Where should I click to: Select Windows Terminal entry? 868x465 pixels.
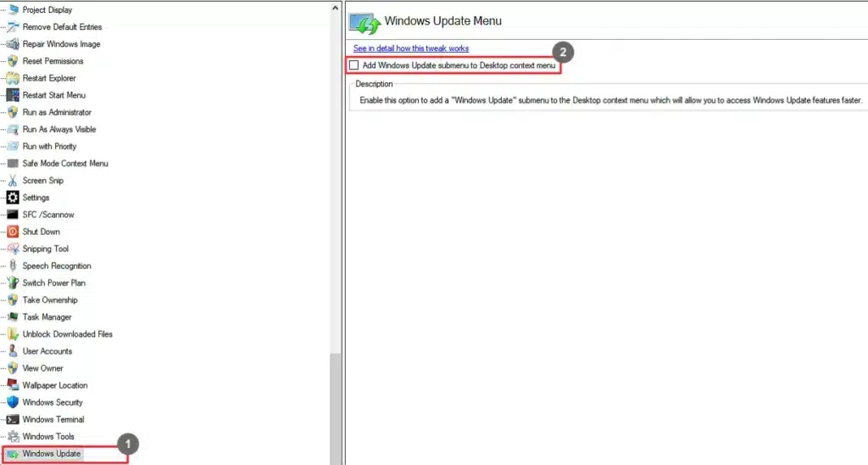(x=53, y=419)
